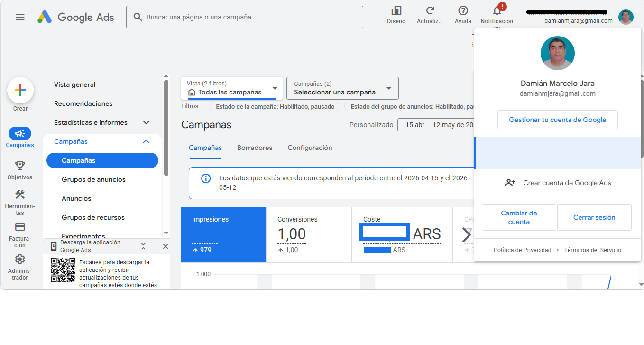Open the hamburger main menu
The image size is (644, 345).
tap(20, 17)
